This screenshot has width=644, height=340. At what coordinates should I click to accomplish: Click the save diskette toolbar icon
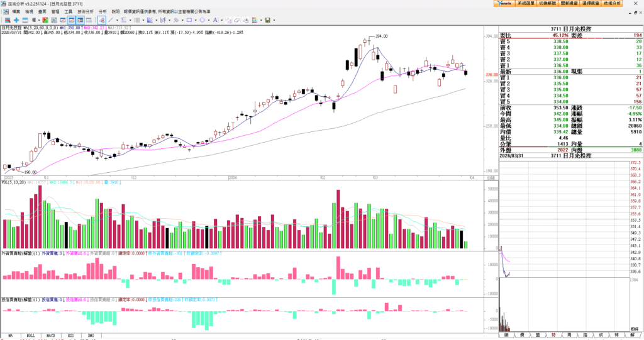coord(267,20)
